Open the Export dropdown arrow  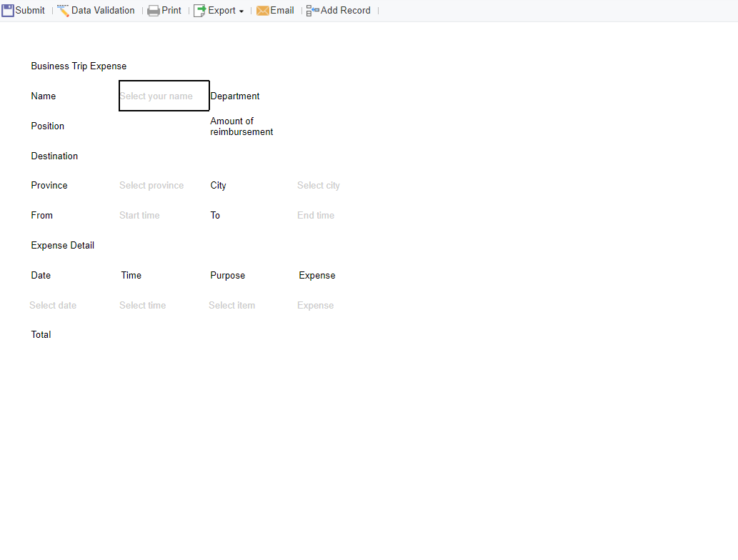pos(241,11)
